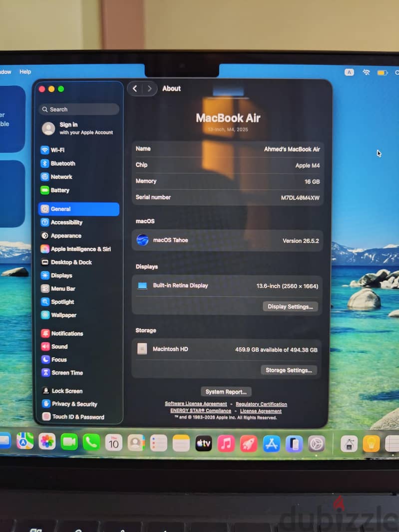Viewport: 399px width, 532px height.
Task: Go to Appearance settings
Action: pyautogui.click(x=79, y=236)
